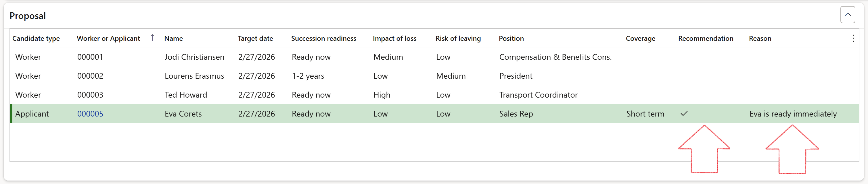Viewport: 868px width, 184px height.
Task: Select the Jodi Christiansen row
Action: click(x=194, y=57)
